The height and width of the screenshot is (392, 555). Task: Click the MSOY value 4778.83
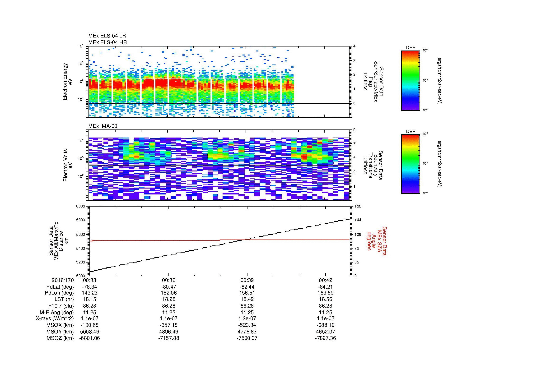pos(247,332)
